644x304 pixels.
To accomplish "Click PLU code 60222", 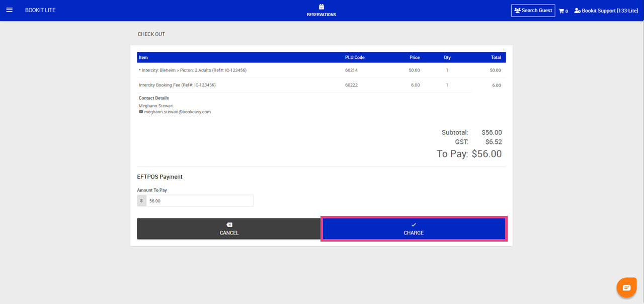I will [x=351, y=85].
